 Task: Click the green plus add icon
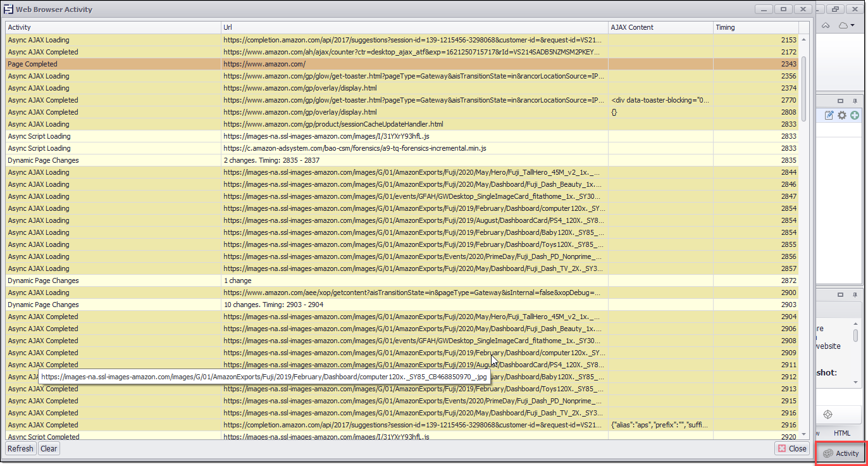pyautogui.click(x=854, y=115)
